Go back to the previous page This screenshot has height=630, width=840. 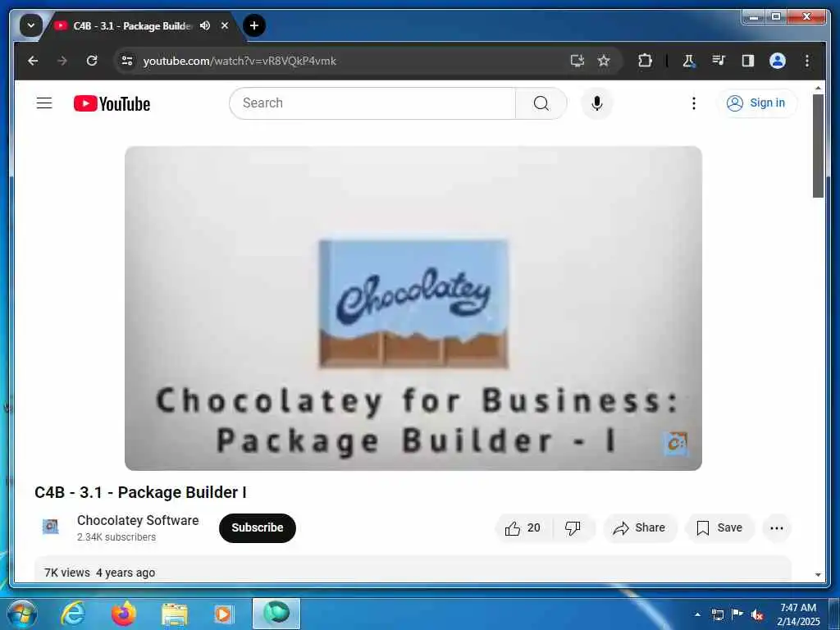point(33,61)
